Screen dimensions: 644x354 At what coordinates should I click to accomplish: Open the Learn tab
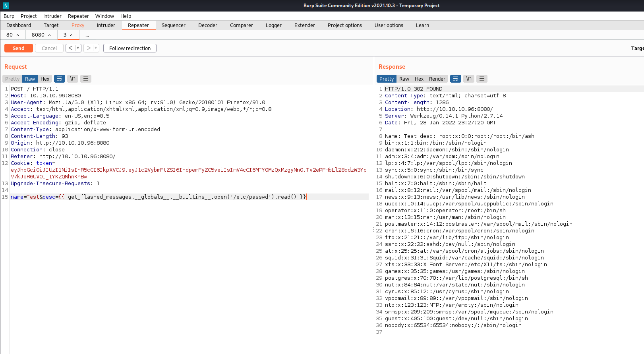pyautogui.click(x=422, y=25)
